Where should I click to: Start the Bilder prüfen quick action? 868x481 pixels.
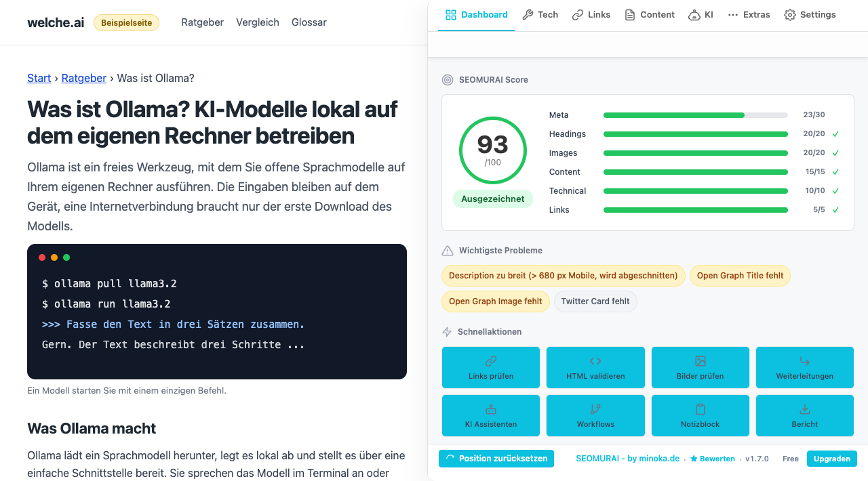click(x=701, y=368)
